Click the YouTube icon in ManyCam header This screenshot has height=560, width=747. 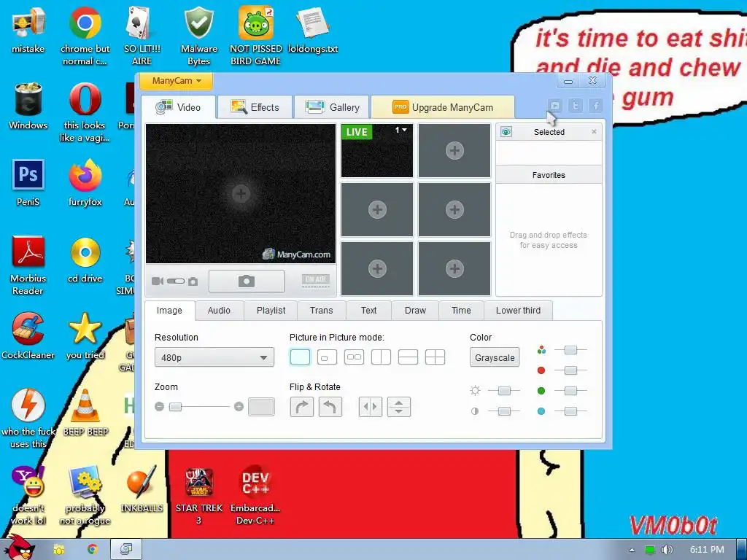click(555, 106)
